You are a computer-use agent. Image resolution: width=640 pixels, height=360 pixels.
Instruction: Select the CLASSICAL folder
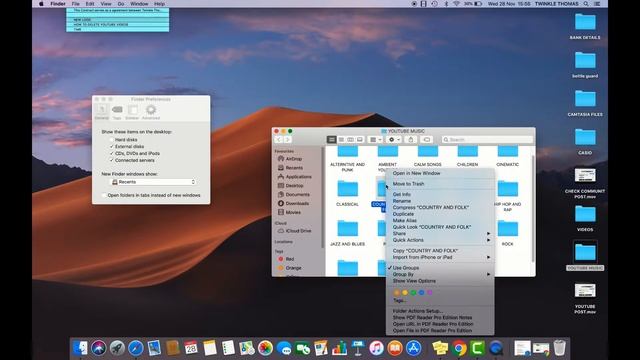[347, 193]
